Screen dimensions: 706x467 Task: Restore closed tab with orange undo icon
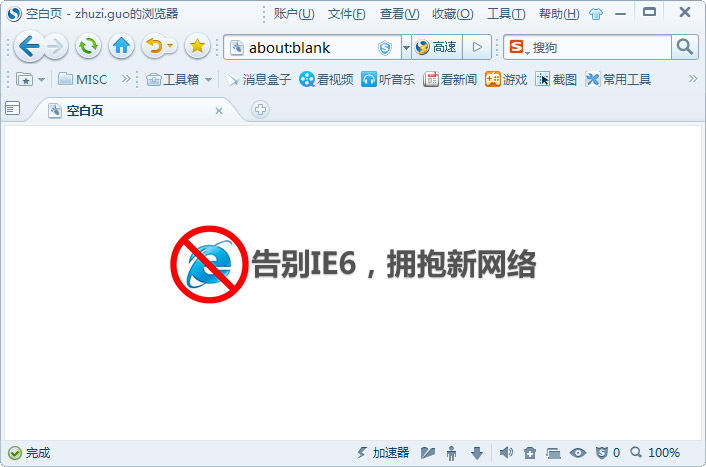click(154, 46)
